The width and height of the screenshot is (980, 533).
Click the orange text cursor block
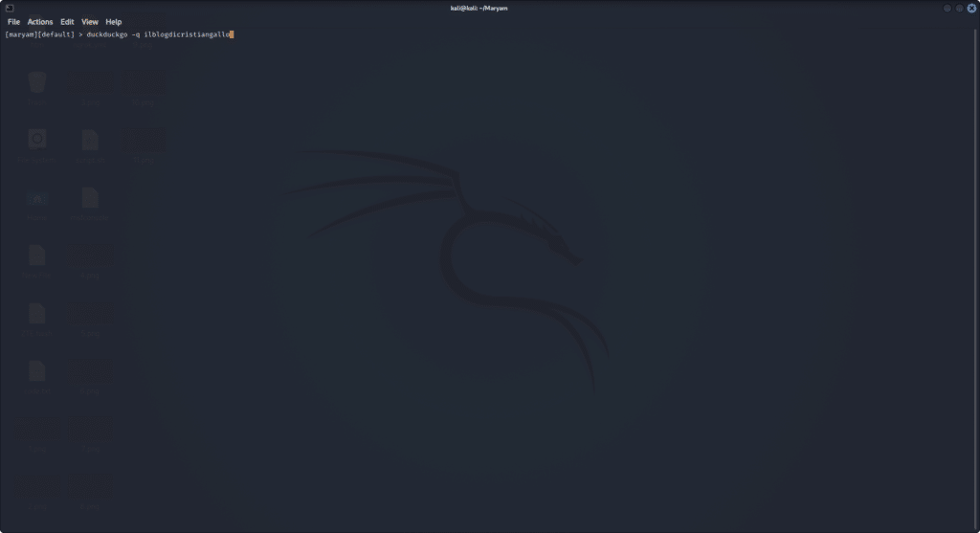(x=232, y=34)
